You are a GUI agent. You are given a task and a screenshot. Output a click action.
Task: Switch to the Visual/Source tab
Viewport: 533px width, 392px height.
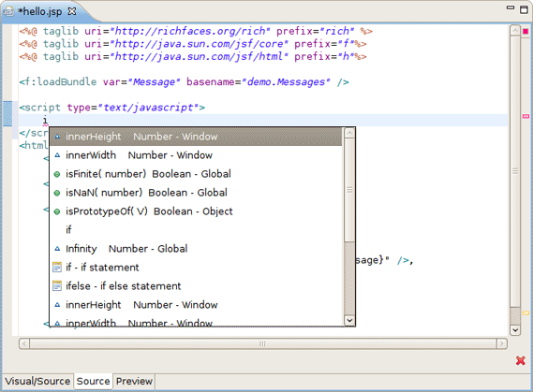coord(37,381)
